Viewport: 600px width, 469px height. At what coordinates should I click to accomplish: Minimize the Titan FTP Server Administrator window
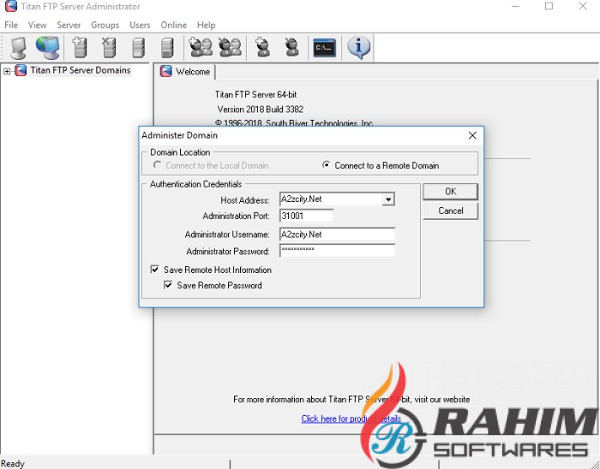pyautogui.click(x=515, y=6)
